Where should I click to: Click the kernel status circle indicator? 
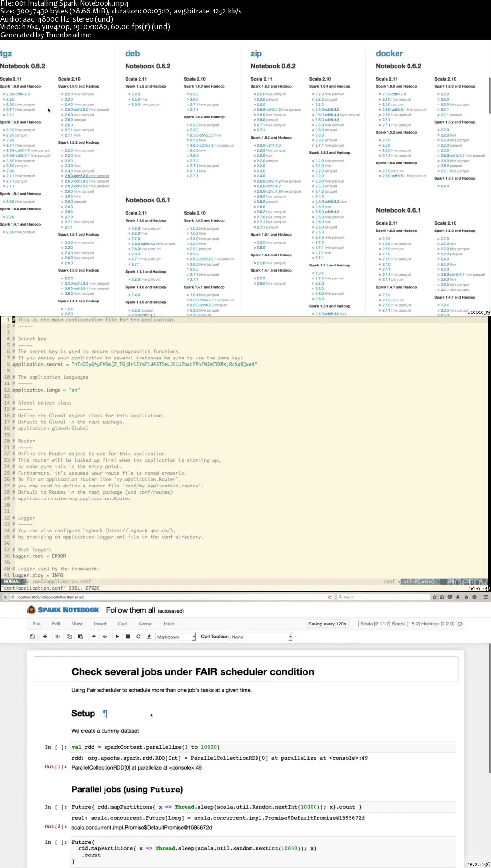point(460,624)
